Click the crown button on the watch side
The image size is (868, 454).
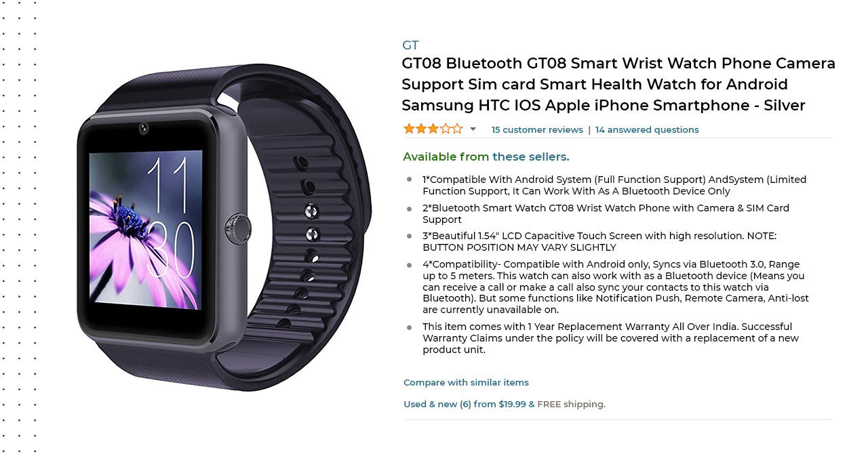[238, 228]
